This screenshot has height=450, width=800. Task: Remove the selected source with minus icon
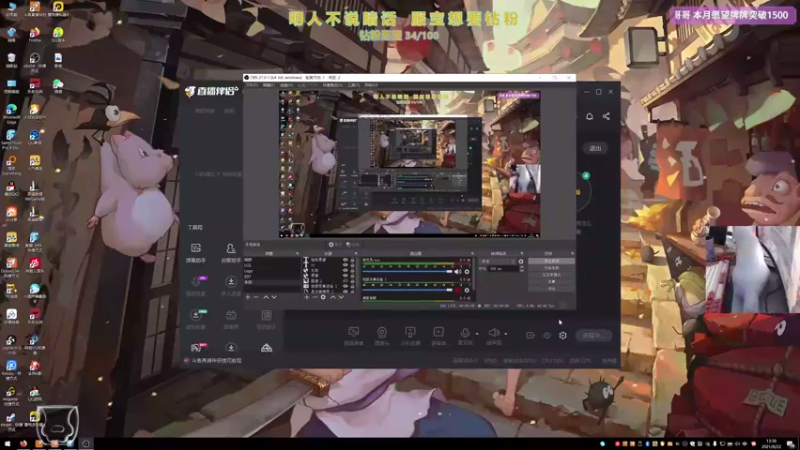click(314, 297)
